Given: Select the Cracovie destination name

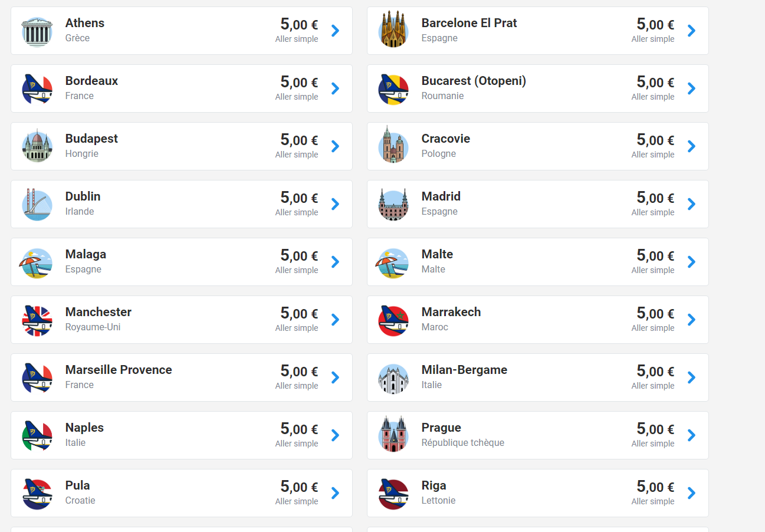Looking at the screenshot, I should tap(445, 139).
